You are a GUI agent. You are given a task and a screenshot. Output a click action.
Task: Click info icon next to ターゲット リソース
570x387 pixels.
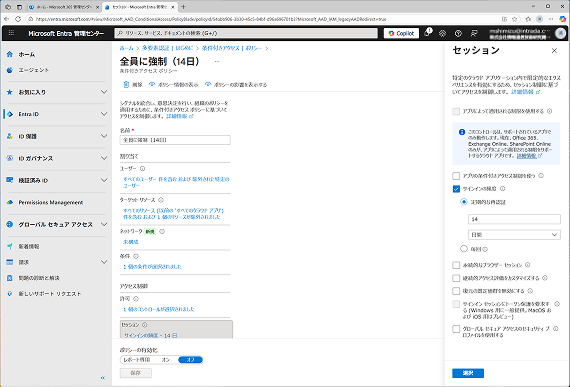[161, 200]
